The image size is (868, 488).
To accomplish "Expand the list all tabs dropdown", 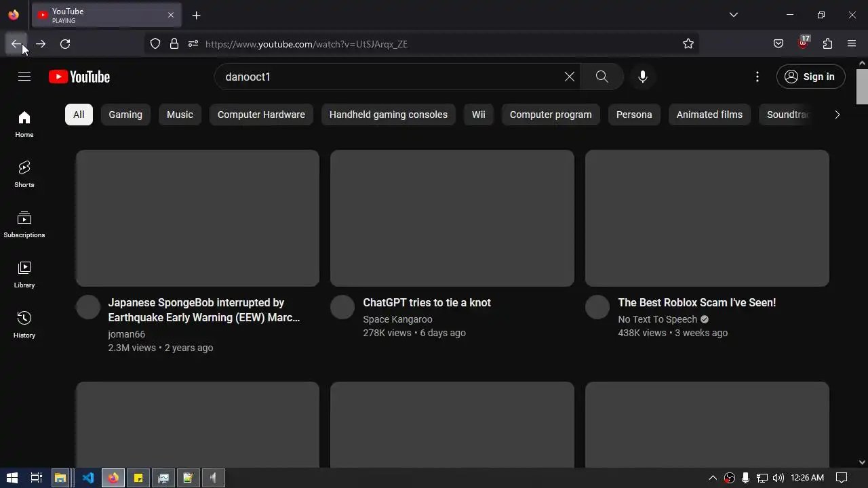I will point(733,15).
